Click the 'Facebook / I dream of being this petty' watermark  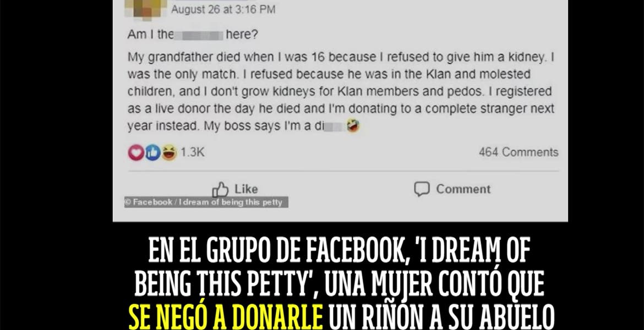206,202
